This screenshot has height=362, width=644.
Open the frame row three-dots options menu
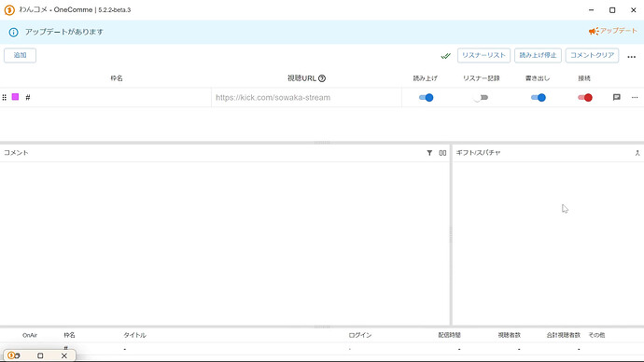pos(635,97)
